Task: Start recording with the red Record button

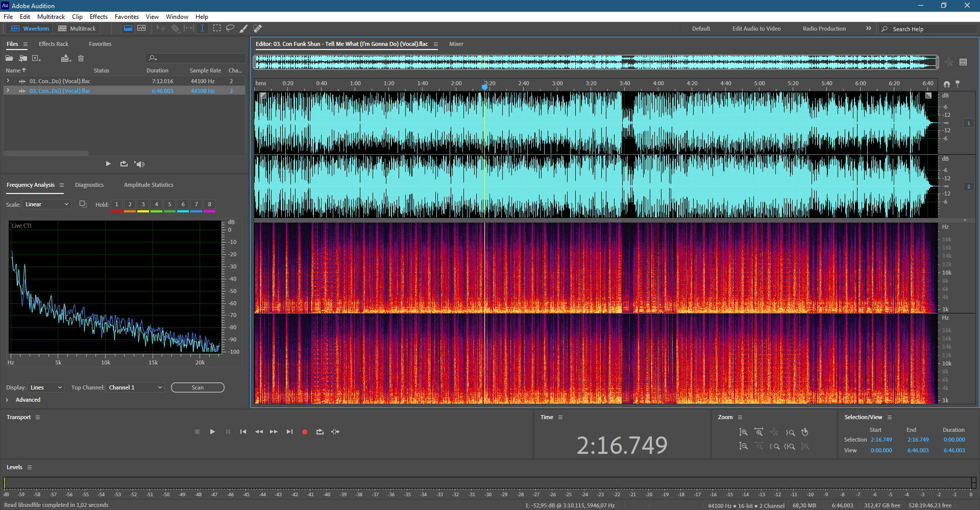Action: (x=305, y=432)
